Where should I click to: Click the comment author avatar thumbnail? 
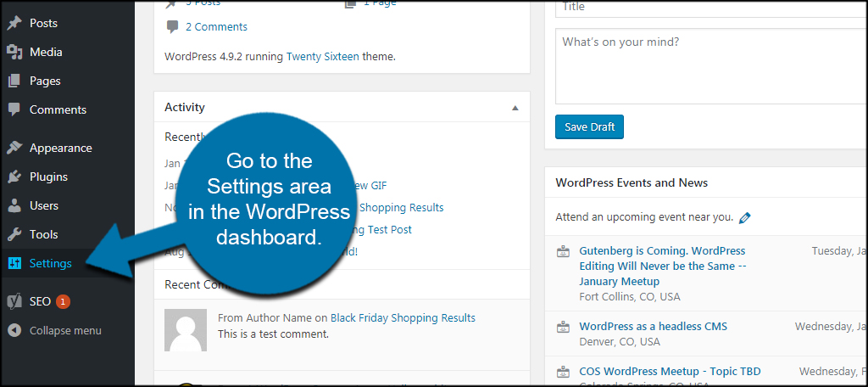click(x=186, y=330)
